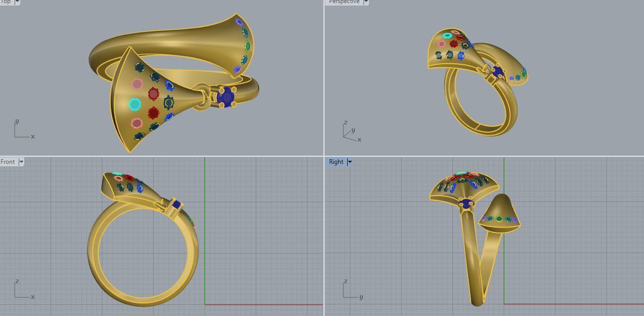This screenshot has width=644, height=316.
Task: Open the Right viewport dropdown arrow
Action: [x=349, y=162]
